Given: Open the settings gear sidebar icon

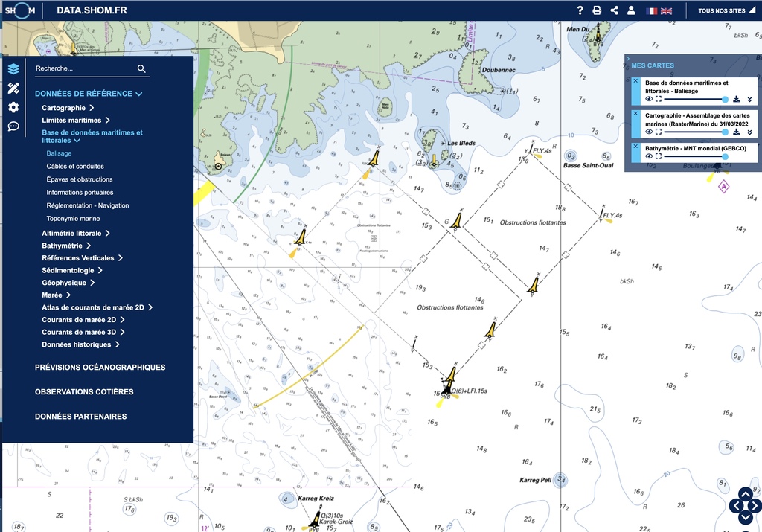Looking at the screenshot, I should 13,107.
